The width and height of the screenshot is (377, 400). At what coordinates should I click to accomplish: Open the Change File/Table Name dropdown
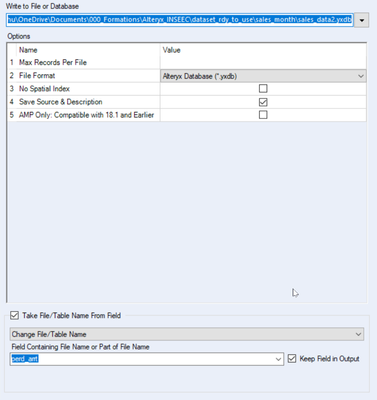pos(187,334)
